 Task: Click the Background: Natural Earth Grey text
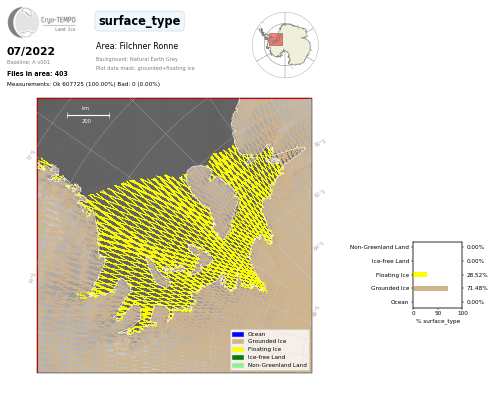(x=137, y=59)
